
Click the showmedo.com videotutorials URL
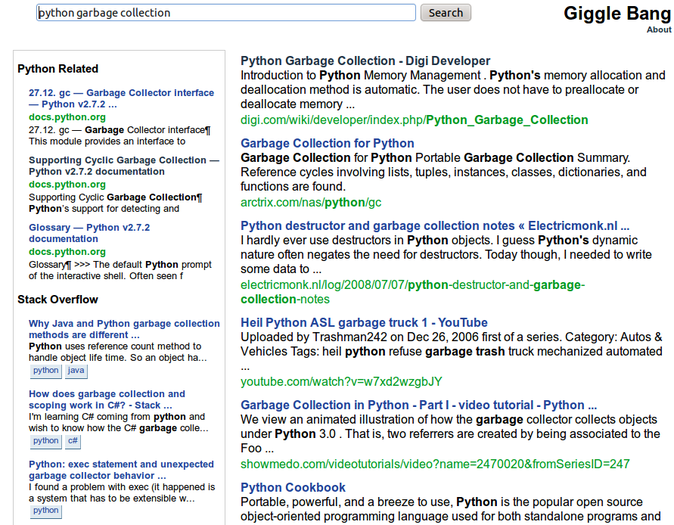[435, 464]
